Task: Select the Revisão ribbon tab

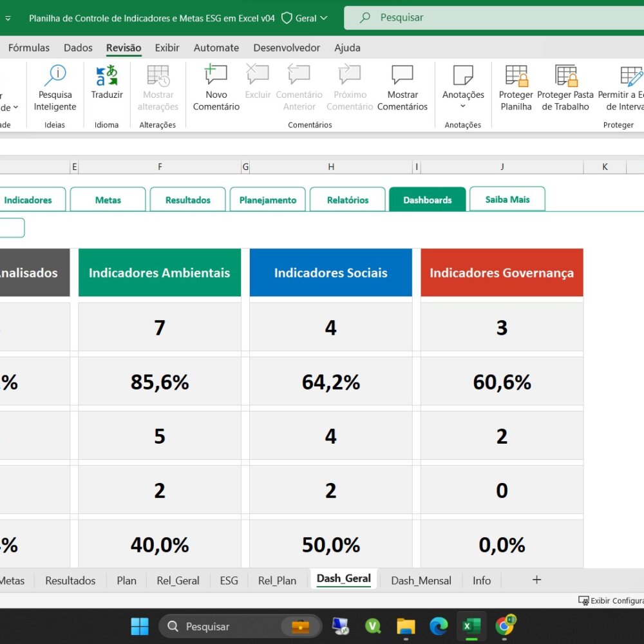Action: (124, 48)
